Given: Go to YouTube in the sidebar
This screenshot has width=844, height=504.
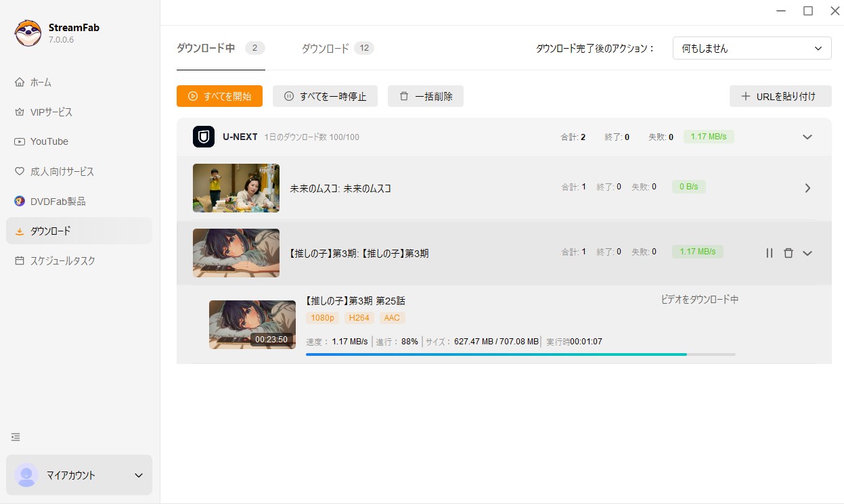Looking at the screenshot, I should tap(49, 141).
